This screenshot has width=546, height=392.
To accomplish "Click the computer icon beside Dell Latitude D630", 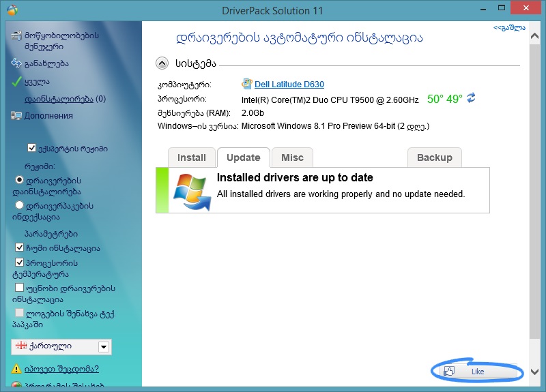I will point(246,84).
